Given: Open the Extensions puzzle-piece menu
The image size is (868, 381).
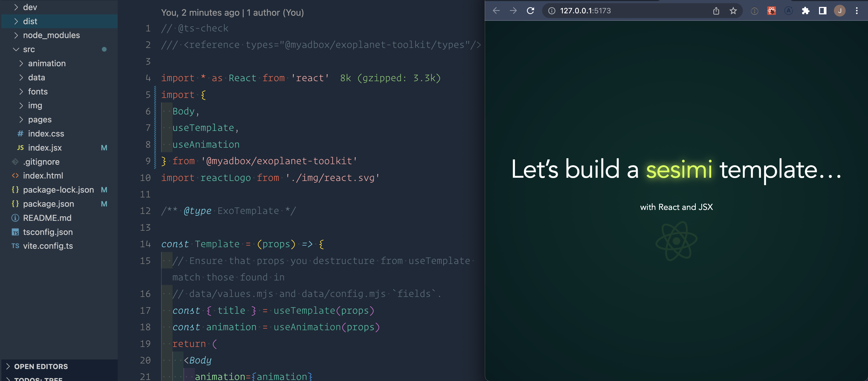Looking at the screenshot, I should pos(805,11).
